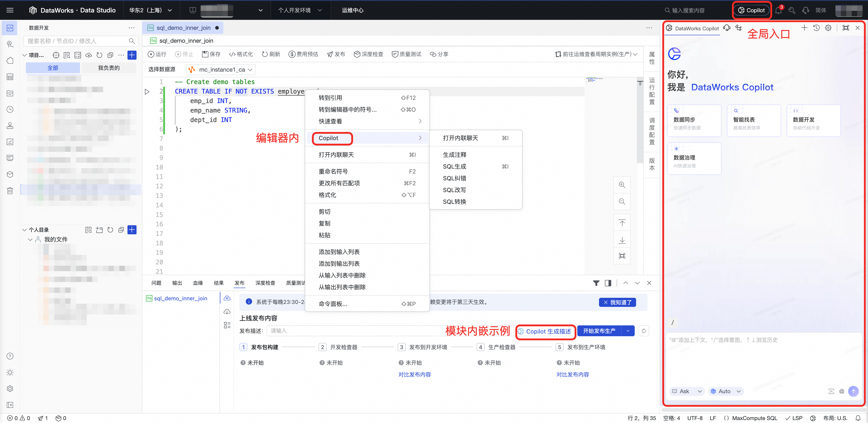Toggle the bottom panel side layout icon

click(x=608, y=283)
